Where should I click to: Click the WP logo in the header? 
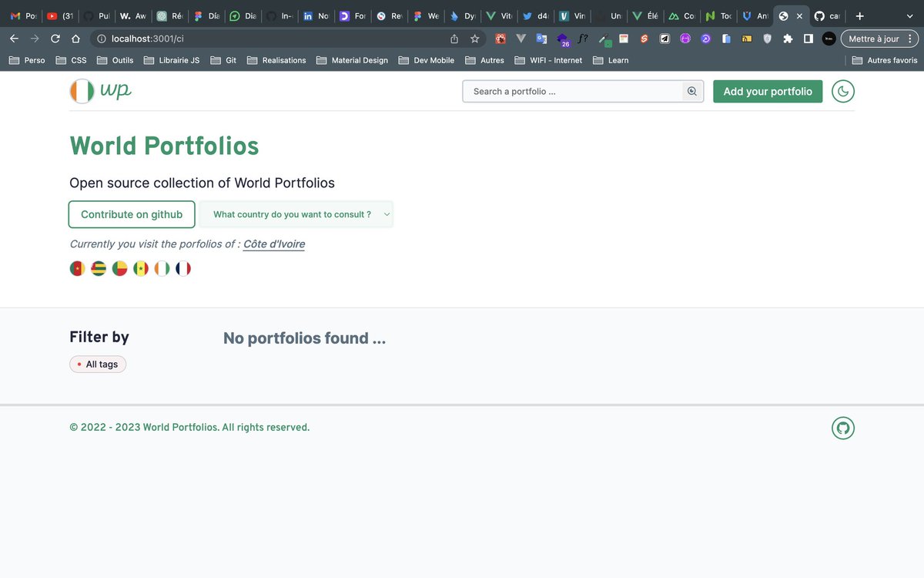[100, 91]
